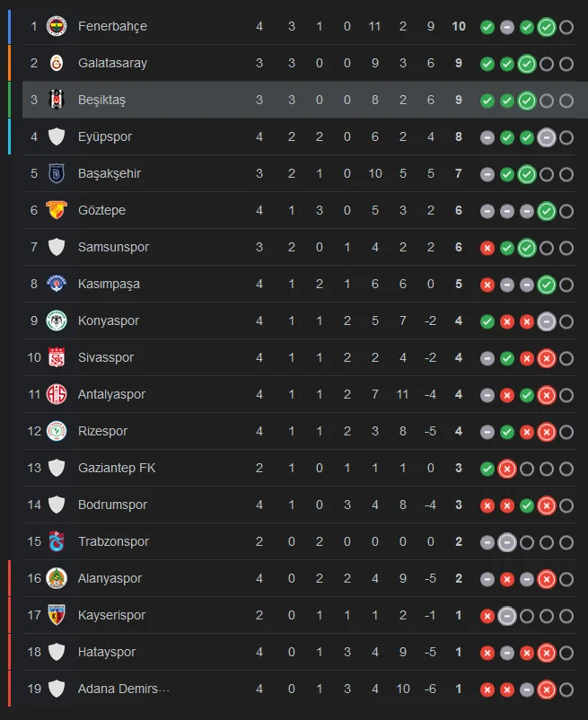Select the Göztepe team crest
This screenshot has height=720, width=588.
coord(57,210)
